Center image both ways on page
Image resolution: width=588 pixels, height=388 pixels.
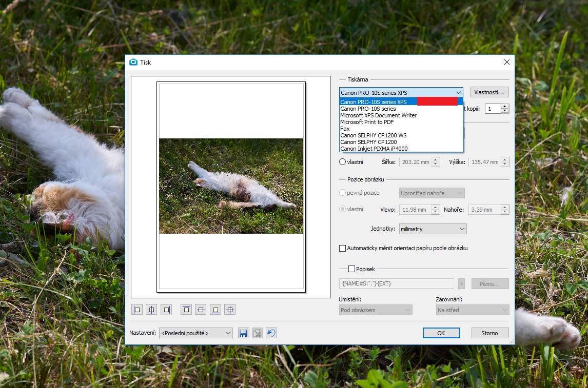click(x=230, y=310)
